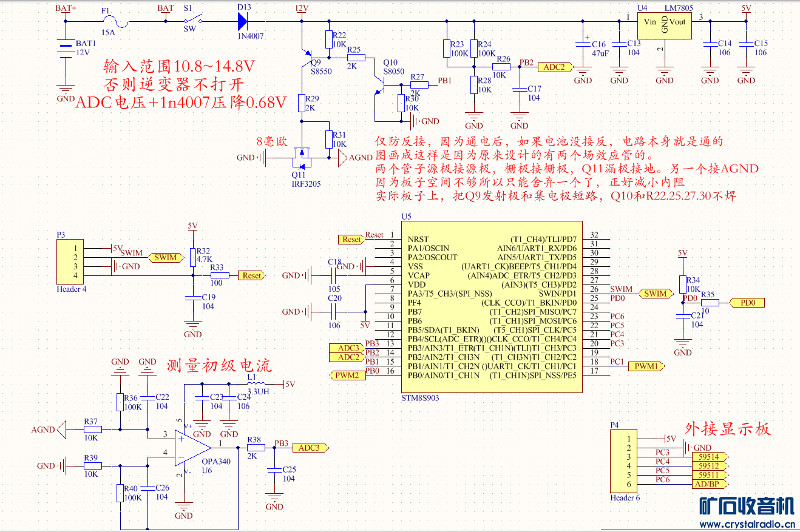Click the '12V' power label above Q9
Image resolution: width=800 pixels, height=532 pixels.
pyautogui.click(x=301, y=8)
